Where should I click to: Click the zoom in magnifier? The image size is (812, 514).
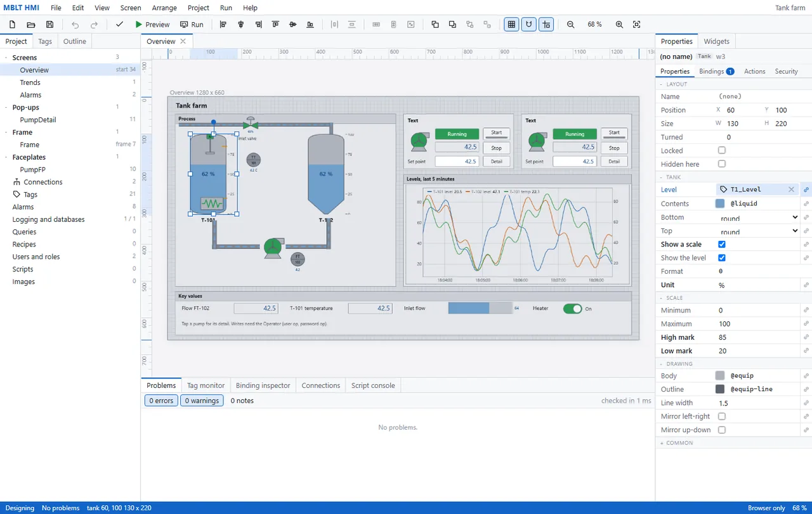point(619,25)
